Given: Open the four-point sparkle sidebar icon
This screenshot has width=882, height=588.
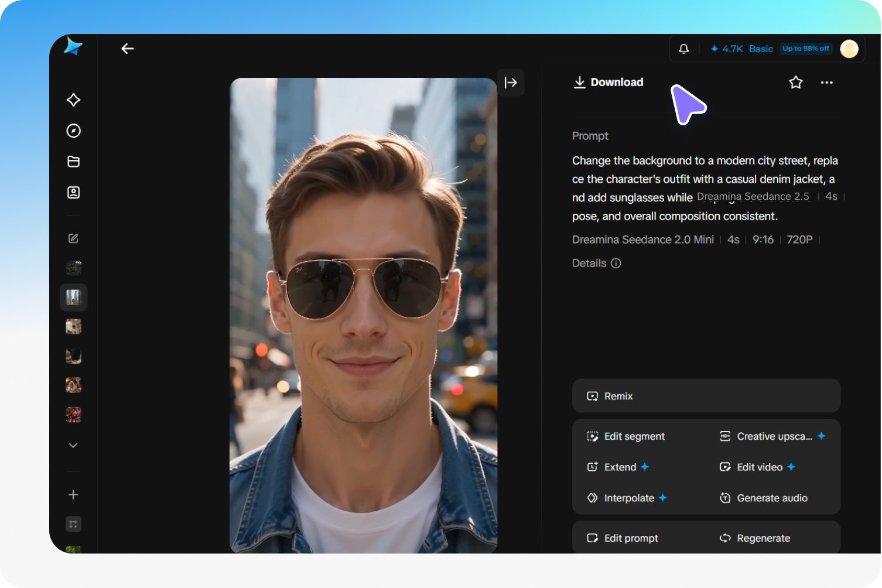Looking at the screenshot, I should [73, 100].
